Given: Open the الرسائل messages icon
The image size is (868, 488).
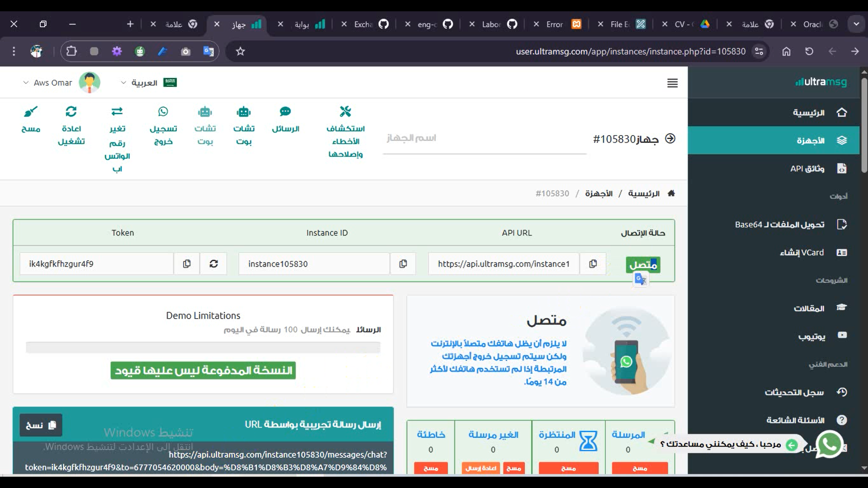Looking at the screenshot, I should click(x=285, y=111).
